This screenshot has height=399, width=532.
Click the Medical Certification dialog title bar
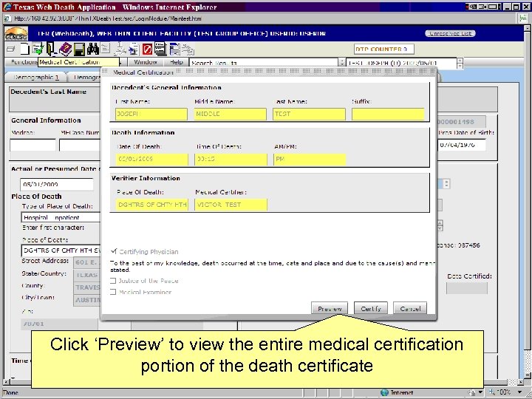point(268,72)
